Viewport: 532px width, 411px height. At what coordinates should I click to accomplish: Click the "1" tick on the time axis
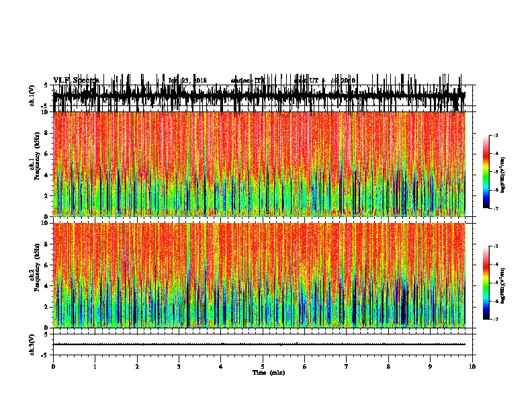(x=95, y=367)
